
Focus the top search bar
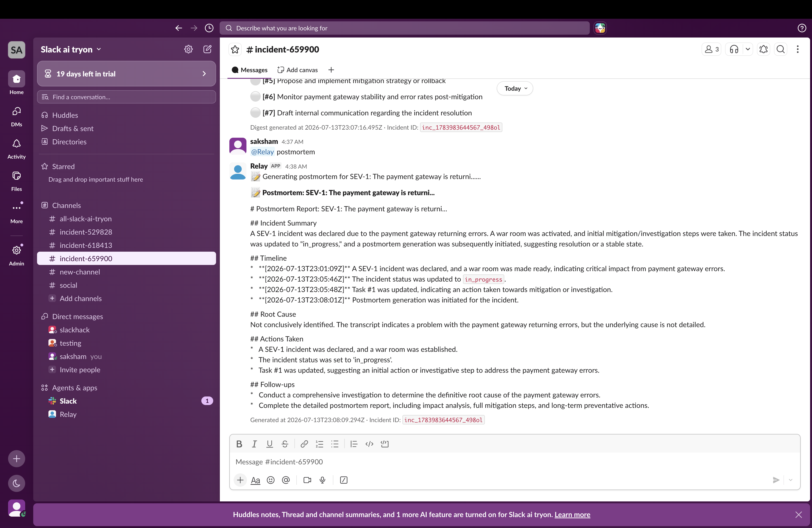tap(405, 28)
